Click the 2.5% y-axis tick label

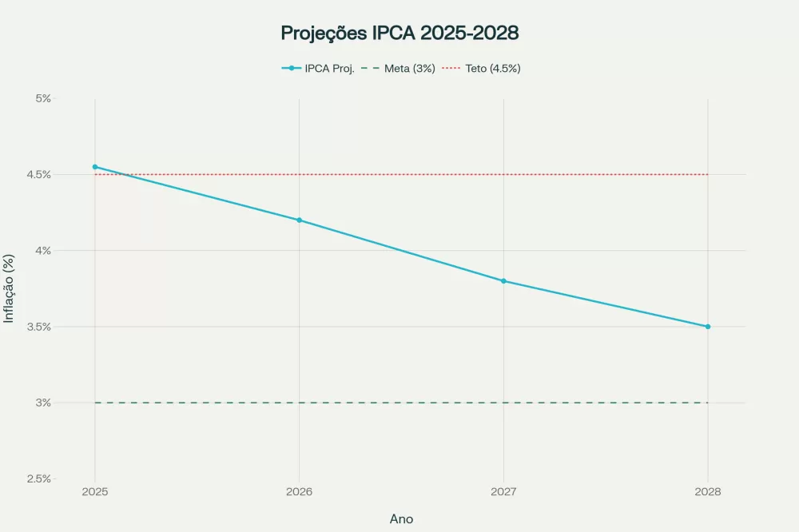[38, 479]
